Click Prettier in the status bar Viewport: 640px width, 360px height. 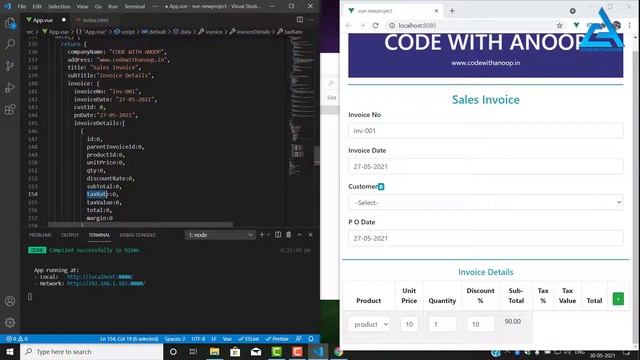[x=277, y=339]
